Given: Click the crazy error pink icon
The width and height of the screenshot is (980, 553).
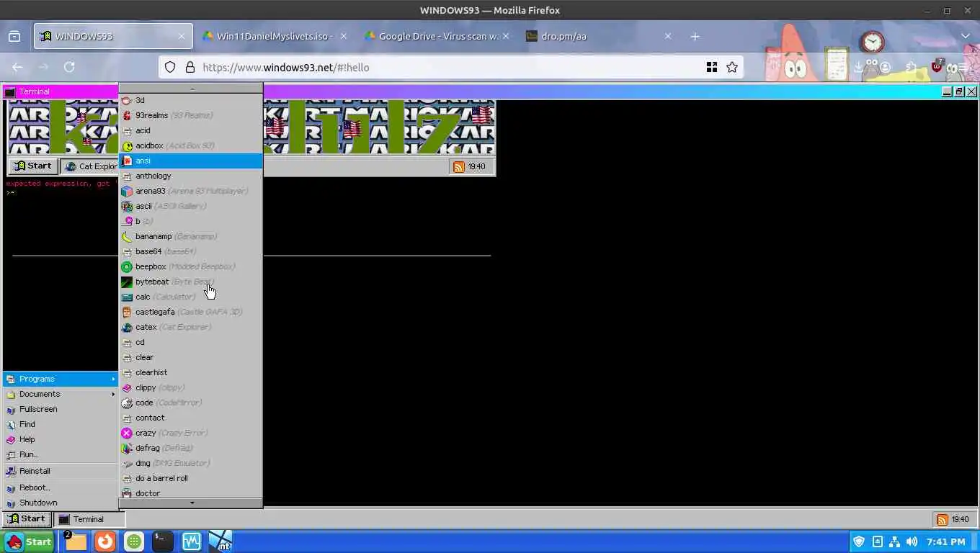Looking at the screenshot, I should click(x=127, y=433).
